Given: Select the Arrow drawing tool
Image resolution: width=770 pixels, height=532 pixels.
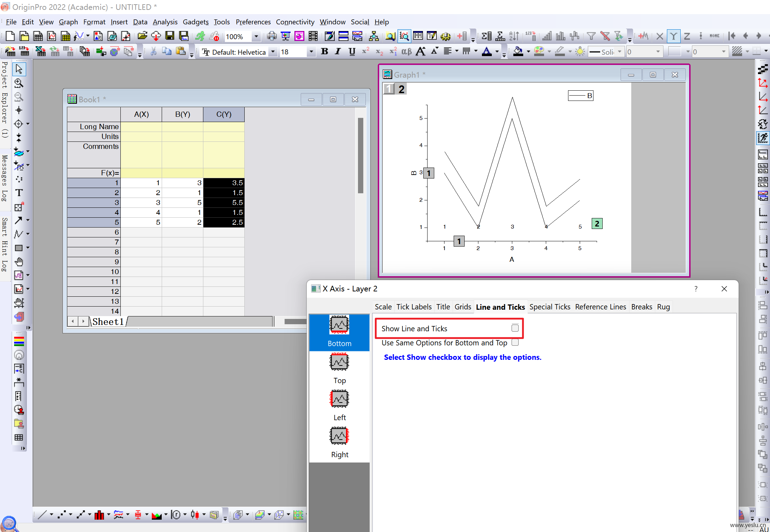Looking at the screenshot, I should pyautogui.click(x=18, y=220).
